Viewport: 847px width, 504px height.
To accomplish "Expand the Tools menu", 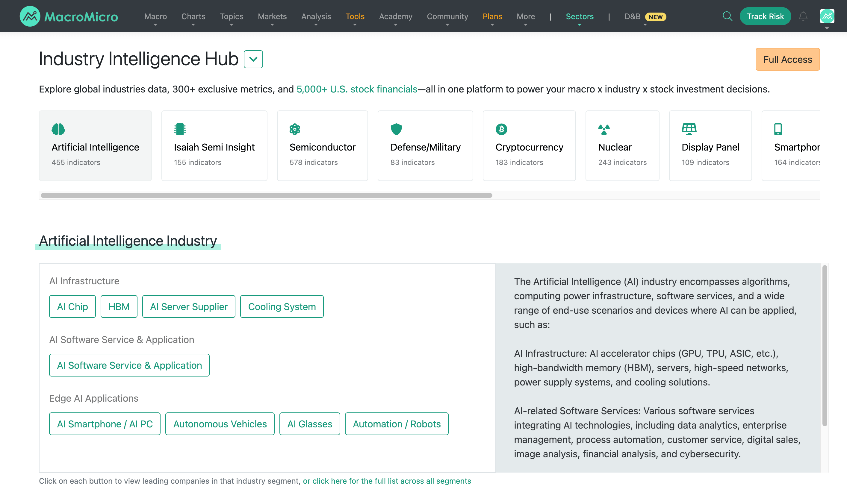I will 355,16.
